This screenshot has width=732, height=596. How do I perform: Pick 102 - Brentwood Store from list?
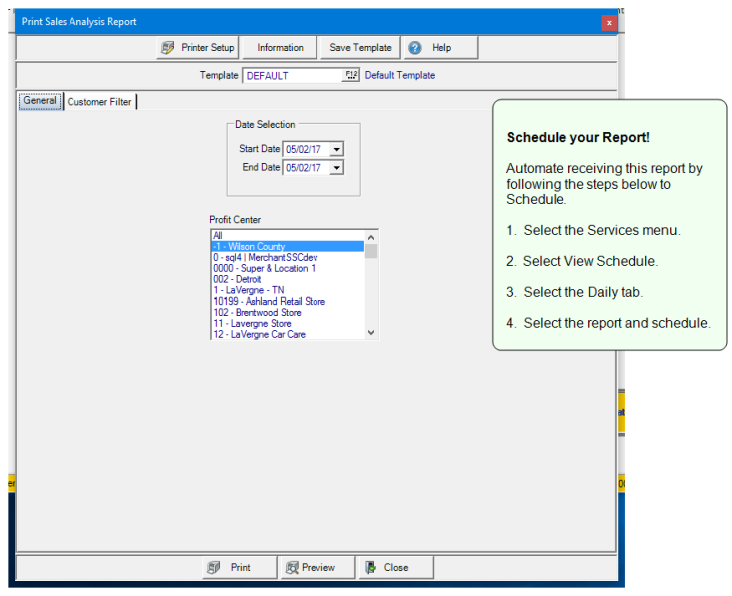coord(287,312)
